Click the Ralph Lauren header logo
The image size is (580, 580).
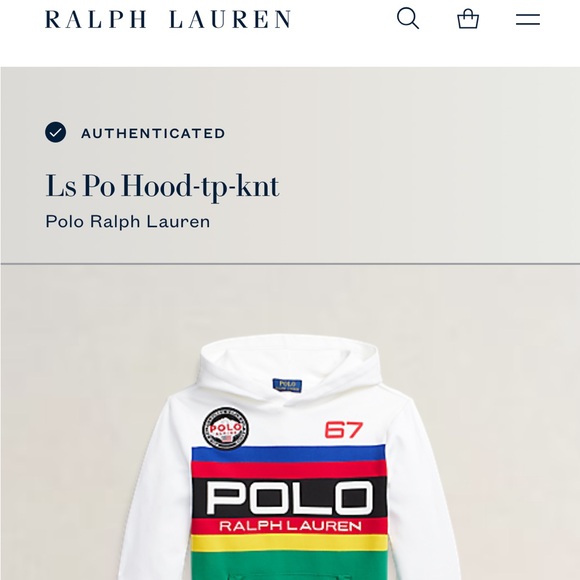pos(168,19)
